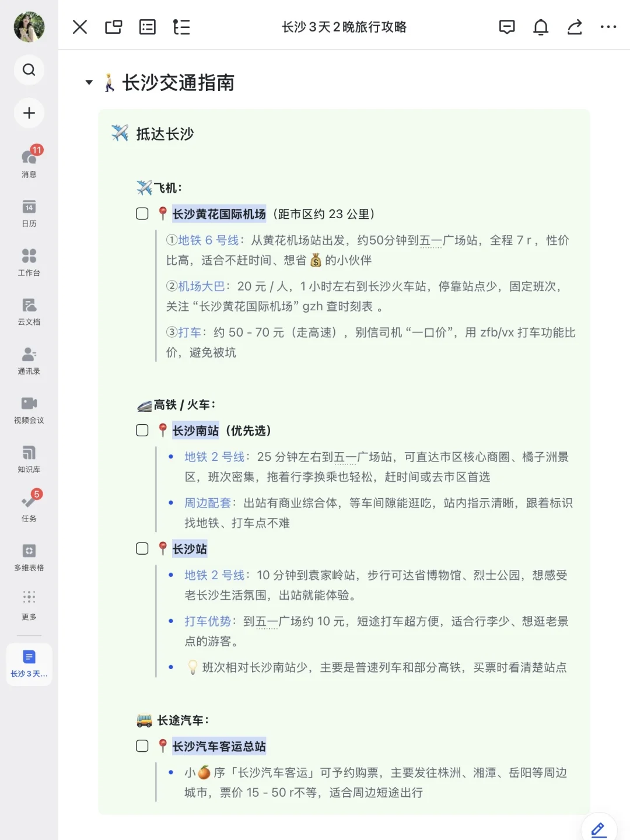Check the 长沙黄花国际机场 checkbox
630x840 pixels.
142,213
